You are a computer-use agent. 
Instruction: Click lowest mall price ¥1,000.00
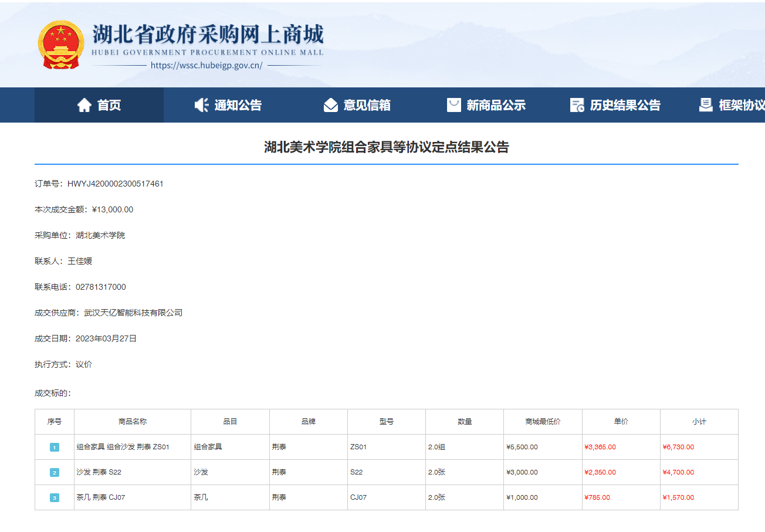522,497
